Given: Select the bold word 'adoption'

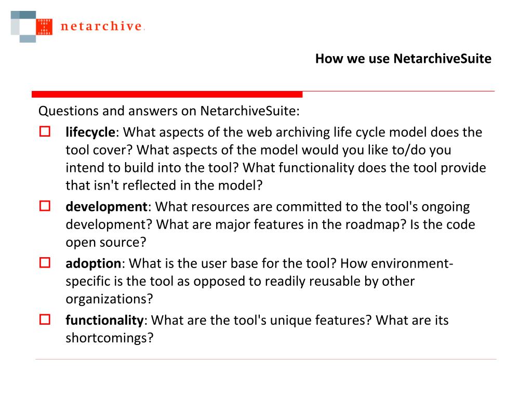Looking at the screenshot, I should coord(94,263).
